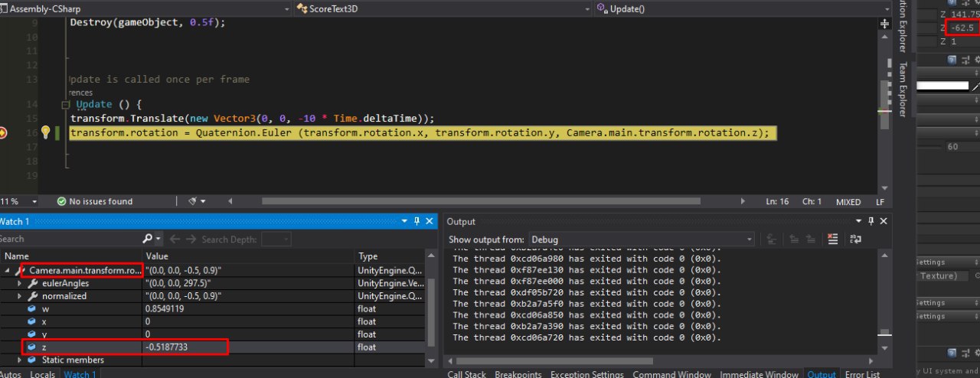The width and height of the screenshot is (980, 378).
Task: Click the lightbulb quick actions icon
Action: tap(45, 132)
